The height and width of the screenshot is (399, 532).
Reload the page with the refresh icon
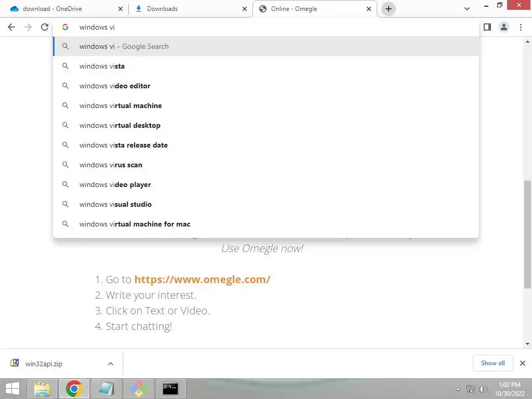[45, 27]
